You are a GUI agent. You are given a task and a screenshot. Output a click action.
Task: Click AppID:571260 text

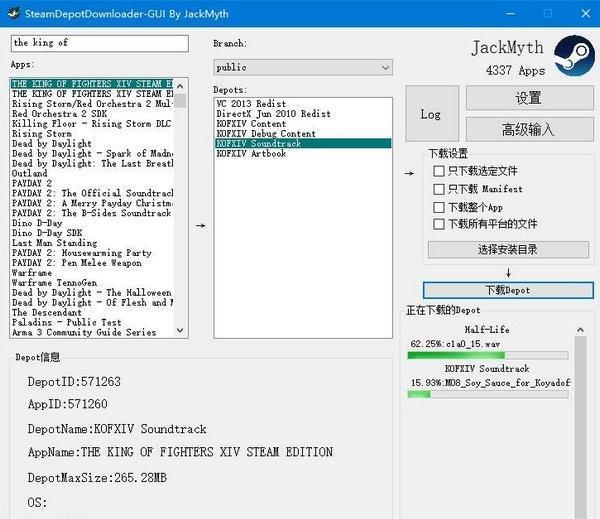tap(68, 404)
